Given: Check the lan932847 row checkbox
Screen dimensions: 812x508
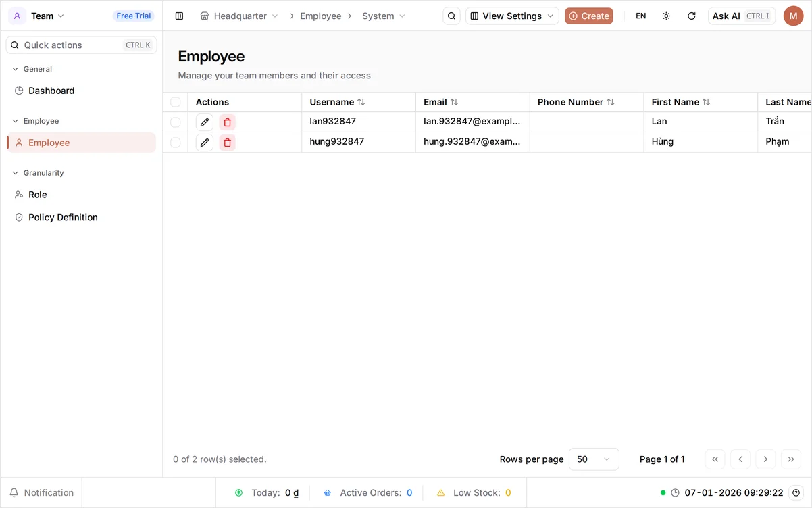Looking at the screenshot, I should tap(176, 122).
